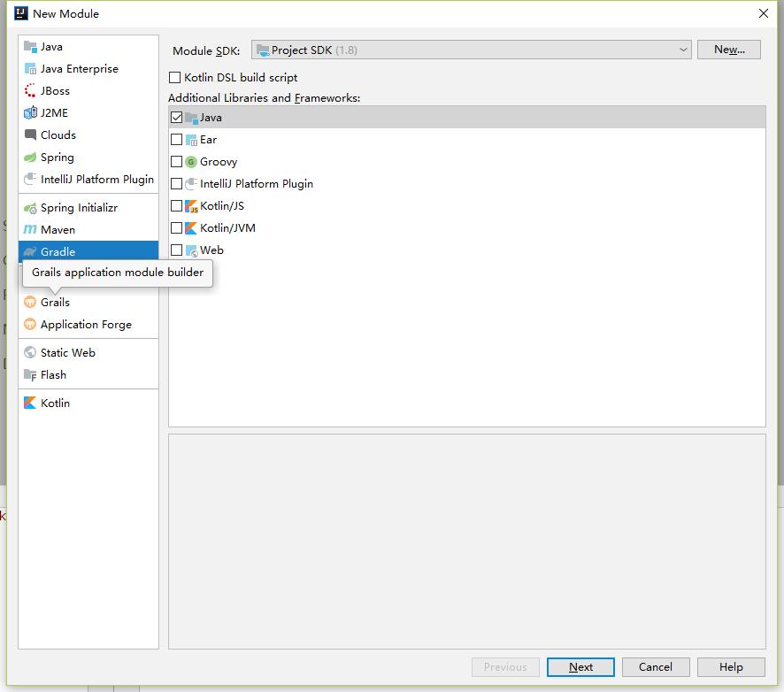This screenshot has height=692, width=784.
Task: Tick the Web framework checkbox
Action: [x=176, y=250]
